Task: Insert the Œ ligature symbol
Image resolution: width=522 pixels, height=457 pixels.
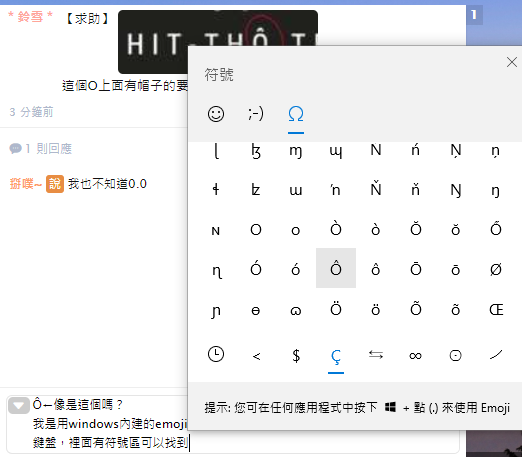Action: [496, 310]
